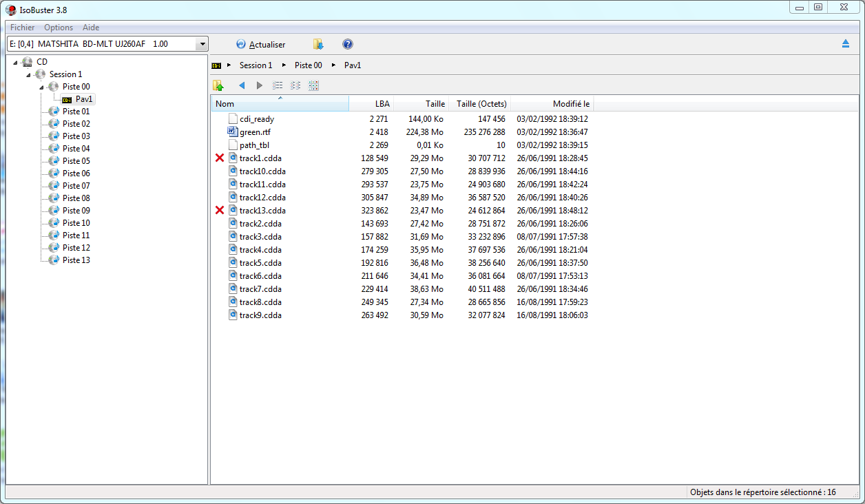Viewport: 865px width, 504px height.
Task: Select Piste 12 in the tree
Action: click(x=76, y=248)
